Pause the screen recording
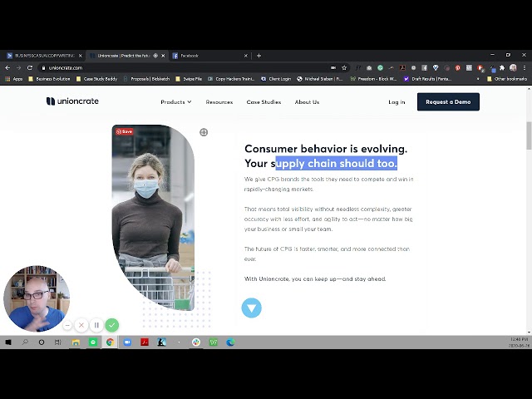 [96, 325]
